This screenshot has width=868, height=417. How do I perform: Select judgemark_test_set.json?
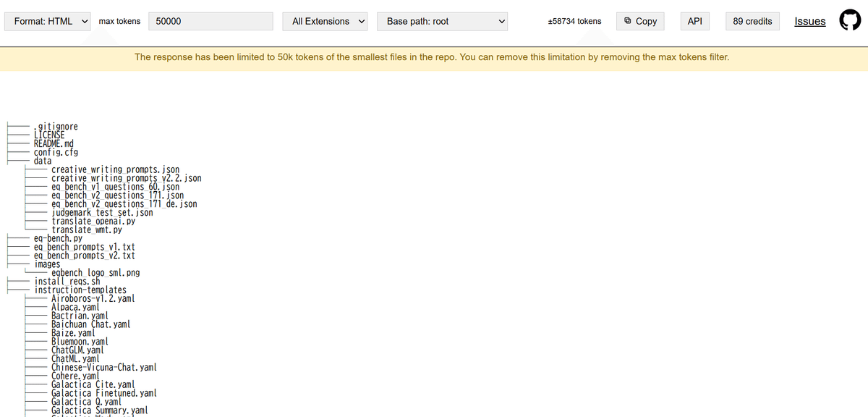click(x=102, y=213)
